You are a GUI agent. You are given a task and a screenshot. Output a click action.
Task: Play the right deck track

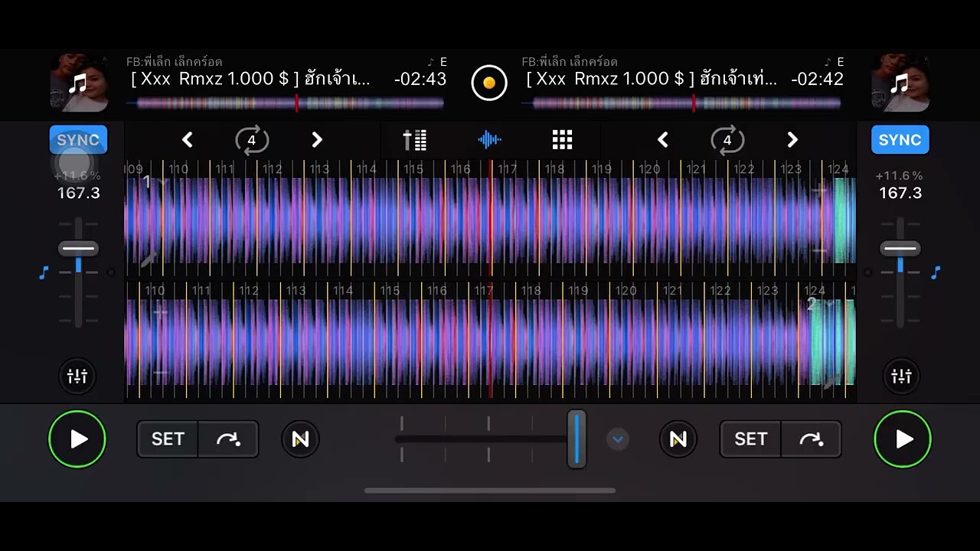903,439
